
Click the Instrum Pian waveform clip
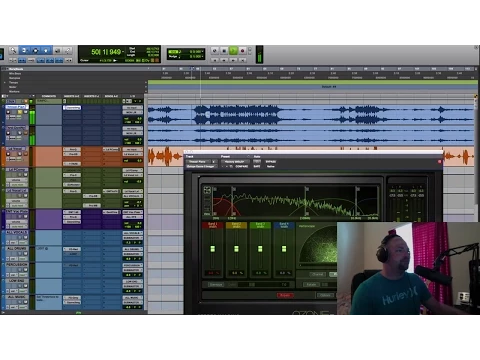pyautogui.click(x=310, y=114)
